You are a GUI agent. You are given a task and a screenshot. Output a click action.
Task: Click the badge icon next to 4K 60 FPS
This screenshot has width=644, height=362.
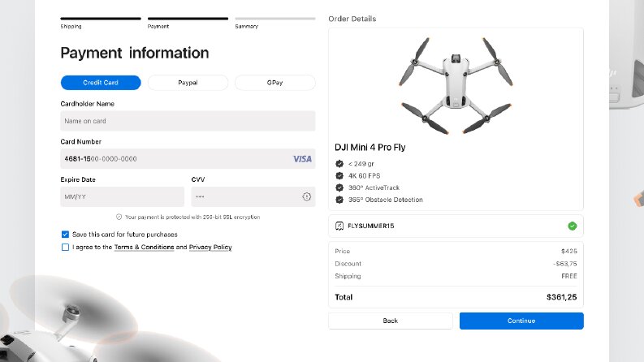(x=339, y=175)
